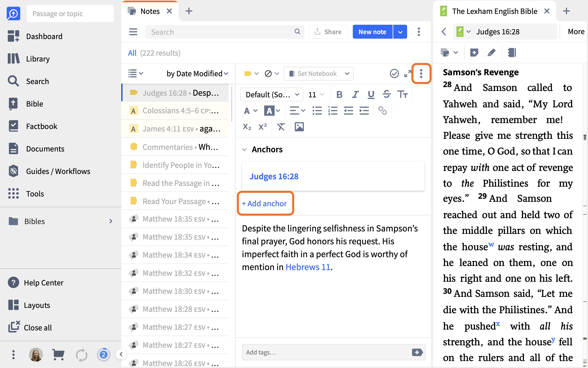Insert a hyperlink in the note
The width and height of the screenshot is (588, 368).
(382, 111)
